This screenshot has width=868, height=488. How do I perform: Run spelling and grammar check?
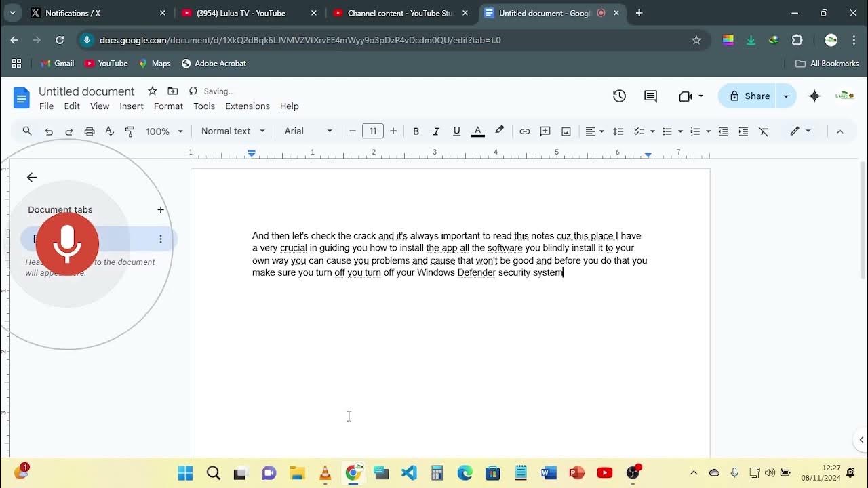[110, 131]
